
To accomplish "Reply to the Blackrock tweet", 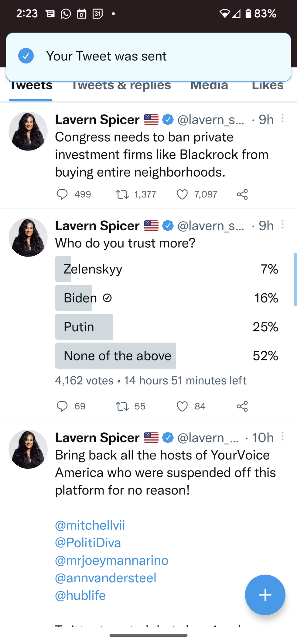I will (x=62, y=194).
